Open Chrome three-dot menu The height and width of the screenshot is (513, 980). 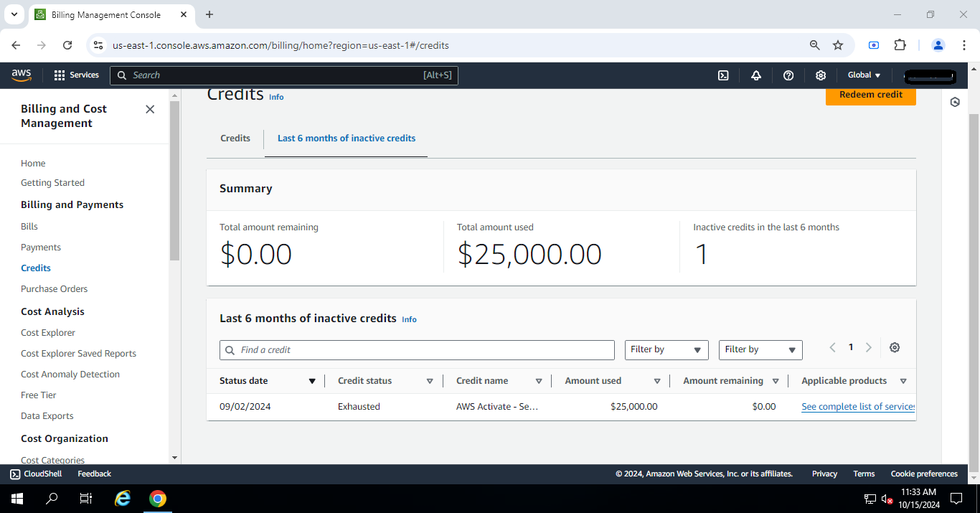pos(963,45)
